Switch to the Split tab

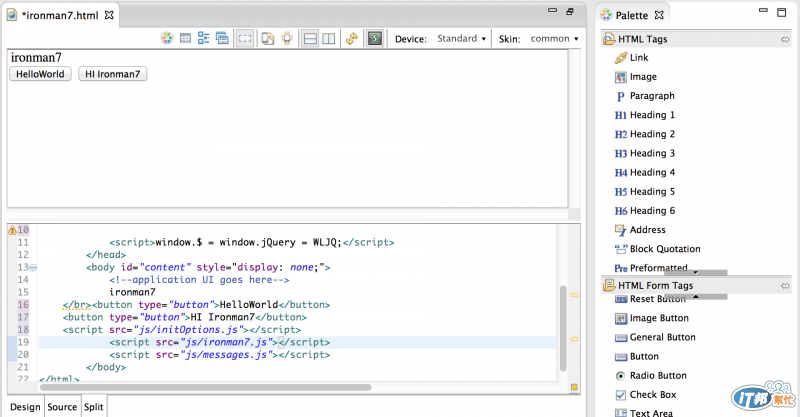(x=94, y=407)
